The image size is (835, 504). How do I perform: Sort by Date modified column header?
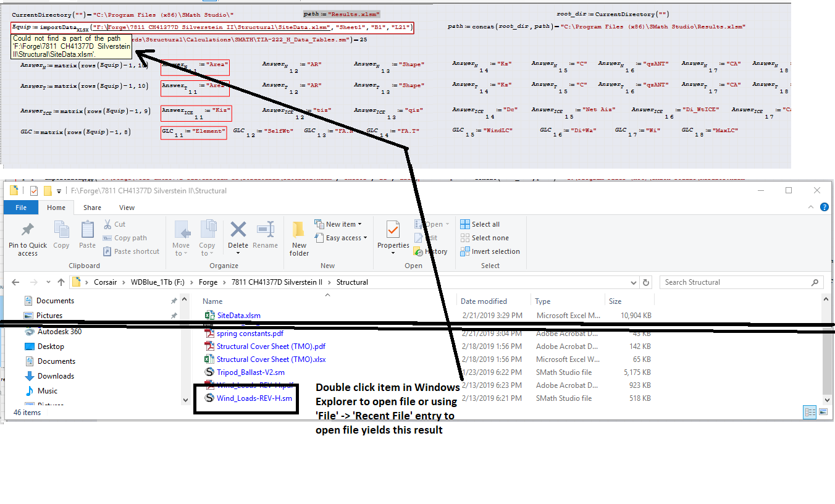(484, 301)
